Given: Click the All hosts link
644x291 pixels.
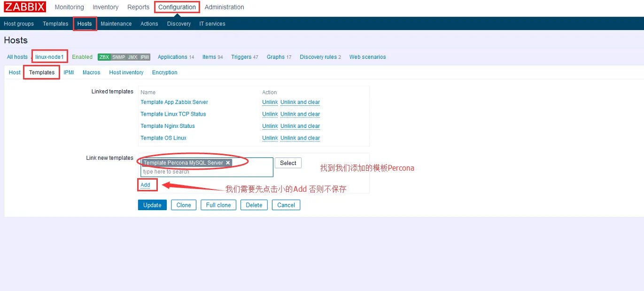Looking at the screenshot, I should pos(17,57).
